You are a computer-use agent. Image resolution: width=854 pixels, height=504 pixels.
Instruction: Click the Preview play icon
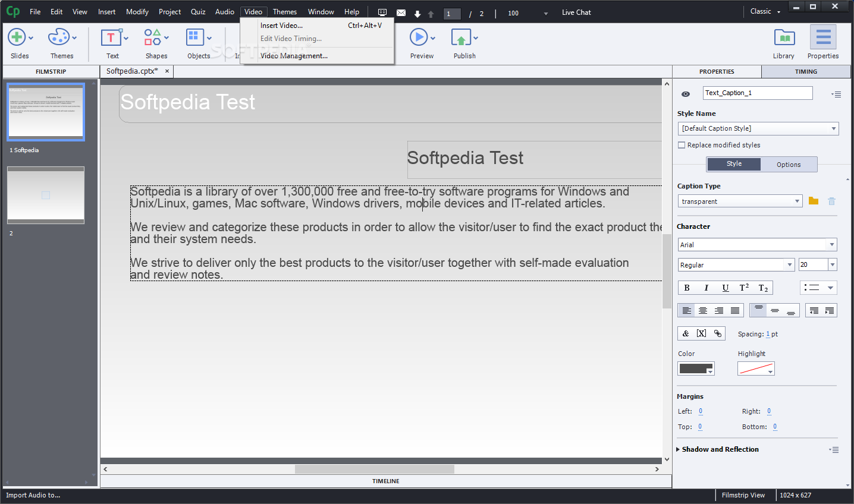point(419,37)
